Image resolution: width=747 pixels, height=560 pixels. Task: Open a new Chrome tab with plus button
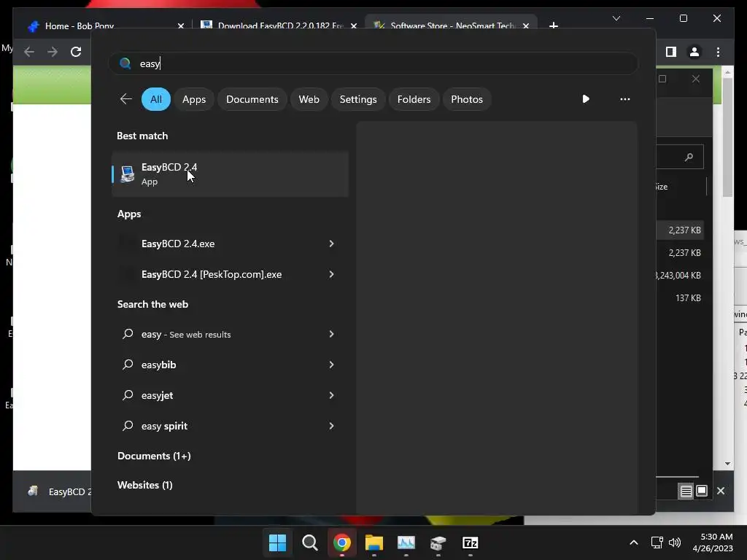[x=554, y=26]
